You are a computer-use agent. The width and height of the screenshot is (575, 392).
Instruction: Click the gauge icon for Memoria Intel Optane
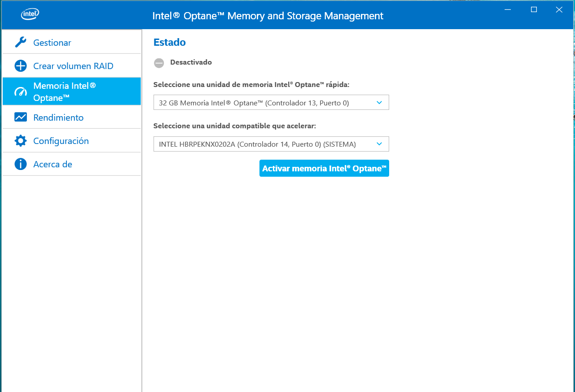(21, 92)
